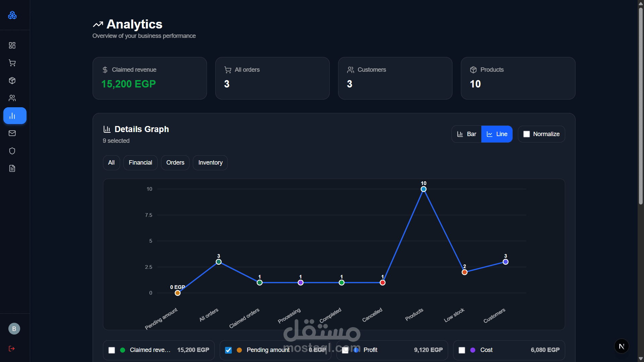The height and width of the screenshot is (362, 644).
Task: Open the customers people icon in the sidebar
Action: pos(12,98)
